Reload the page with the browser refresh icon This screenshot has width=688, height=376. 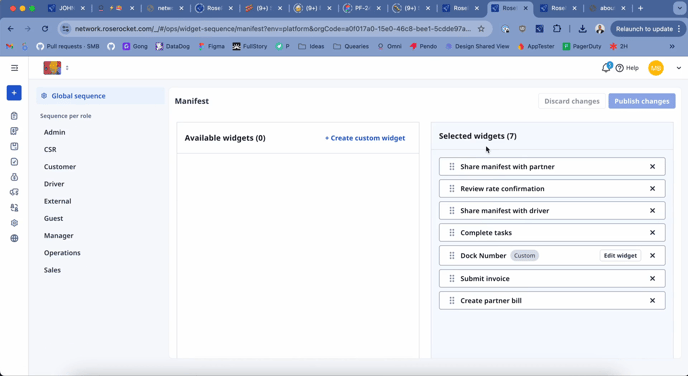(x=45, y=29)
